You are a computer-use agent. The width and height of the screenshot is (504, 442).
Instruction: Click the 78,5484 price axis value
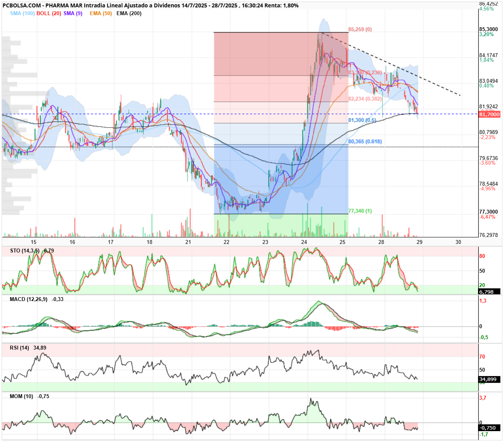[488, 184]
